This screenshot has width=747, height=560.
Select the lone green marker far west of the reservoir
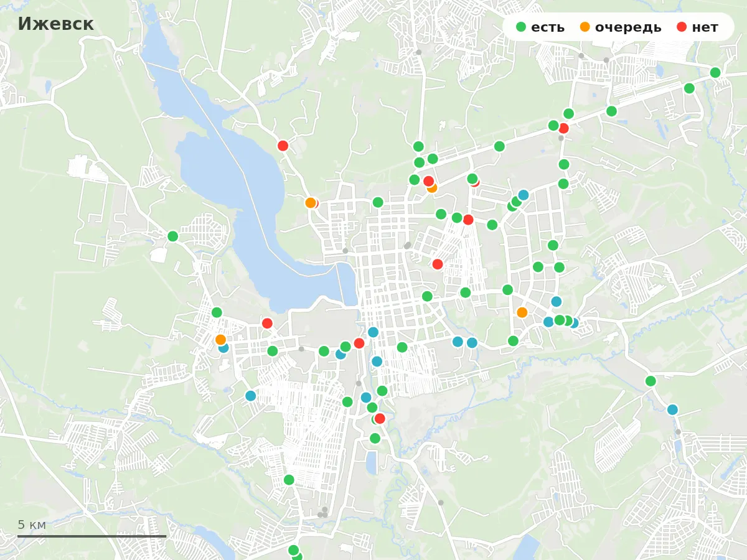(x=173, y=236)
